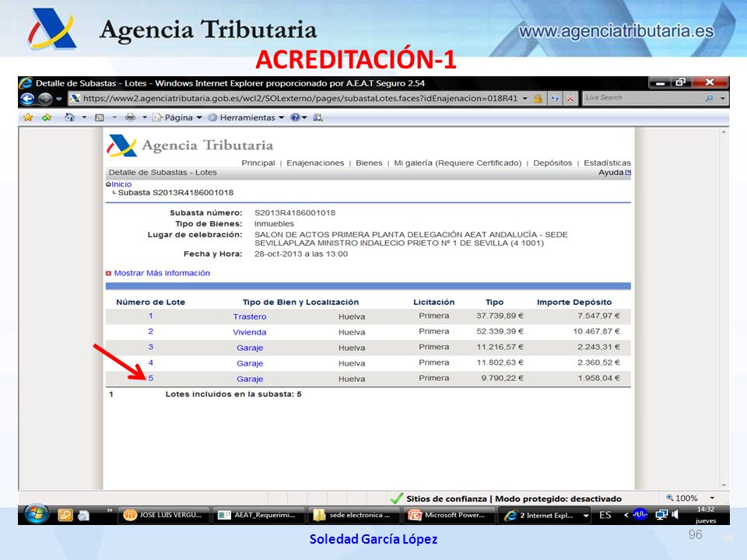Open the Windows Start orb
This screenshot has width=747, height=560.
tap(37, 514)
